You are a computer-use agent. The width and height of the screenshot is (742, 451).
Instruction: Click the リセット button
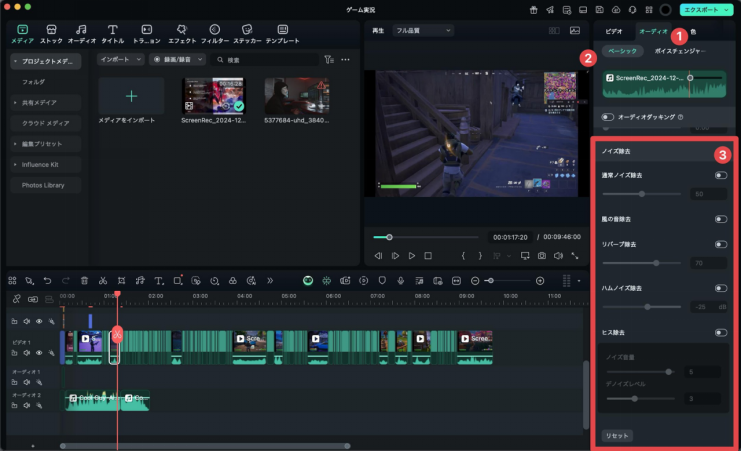[617, 436]
